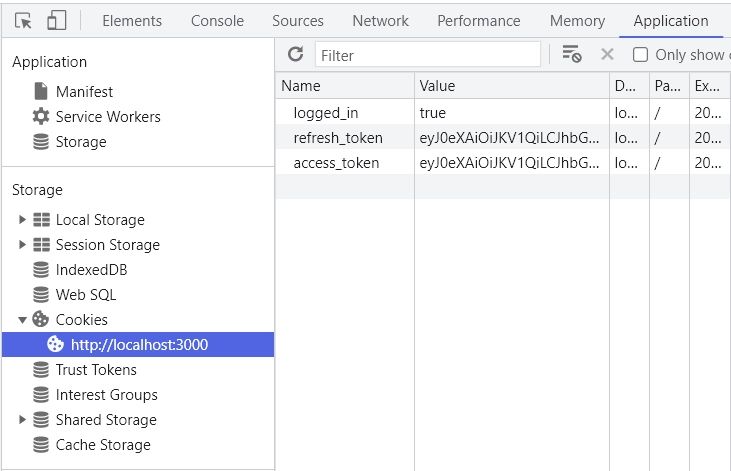
Task: Select the IndexedDB item
Action: [91, 270]
